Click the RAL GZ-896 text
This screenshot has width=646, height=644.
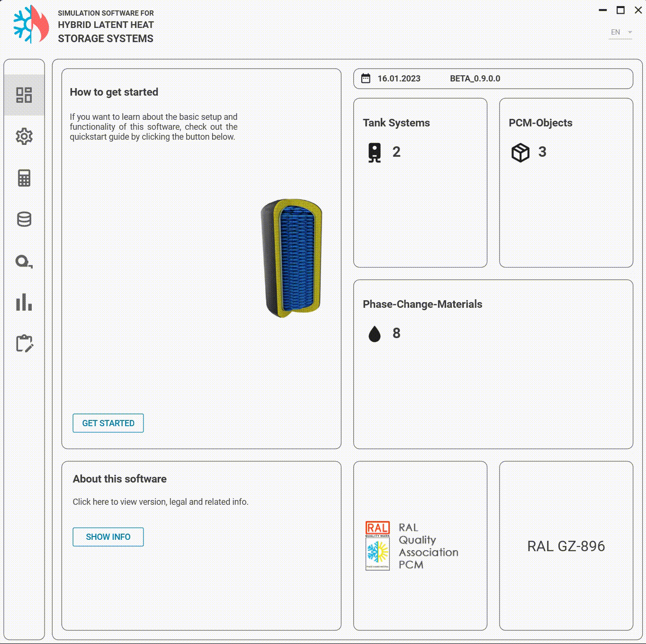[x=566, y=546]
